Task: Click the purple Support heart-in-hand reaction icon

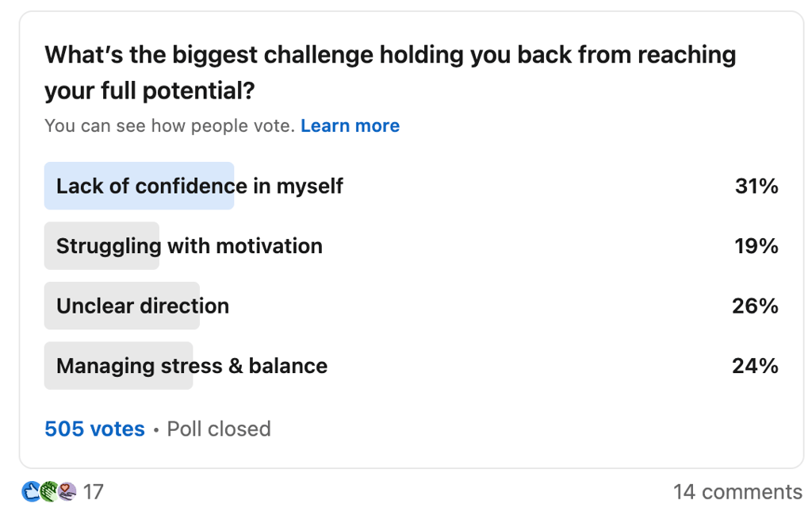Action: (x=67, y=491)
